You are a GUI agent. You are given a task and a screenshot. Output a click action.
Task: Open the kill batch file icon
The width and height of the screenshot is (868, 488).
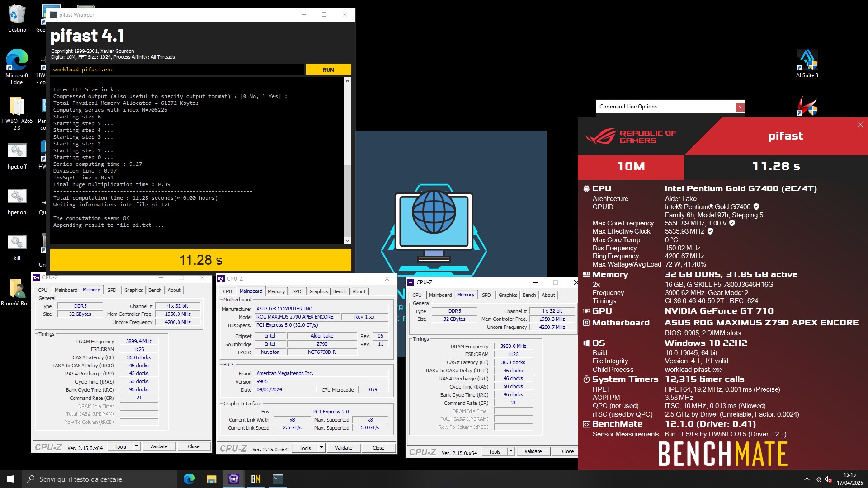[x=17, y=247]
